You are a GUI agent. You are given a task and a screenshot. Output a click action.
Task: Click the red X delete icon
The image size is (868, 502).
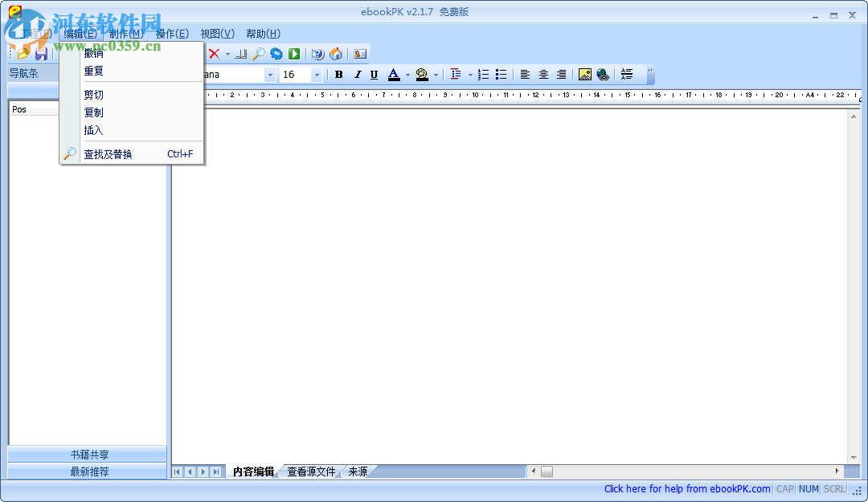pyautogui.click(x=215, y=53)
